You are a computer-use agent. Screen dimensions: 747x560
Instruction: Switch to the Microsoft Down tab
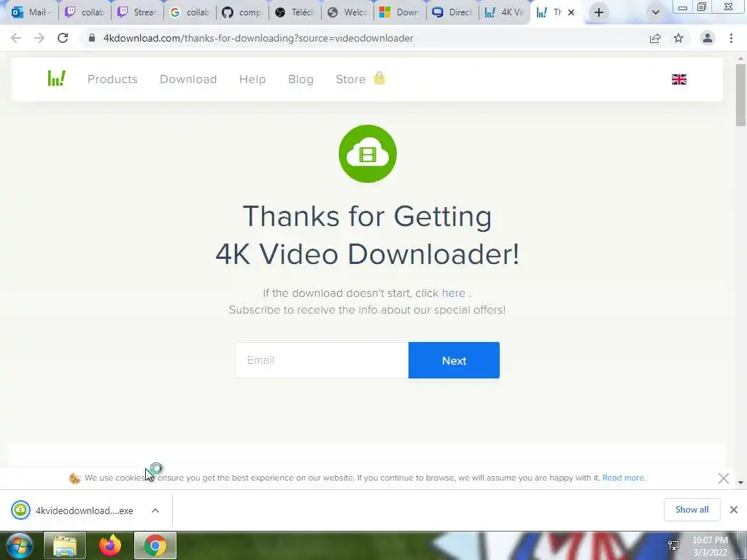[x=400, y=12]
